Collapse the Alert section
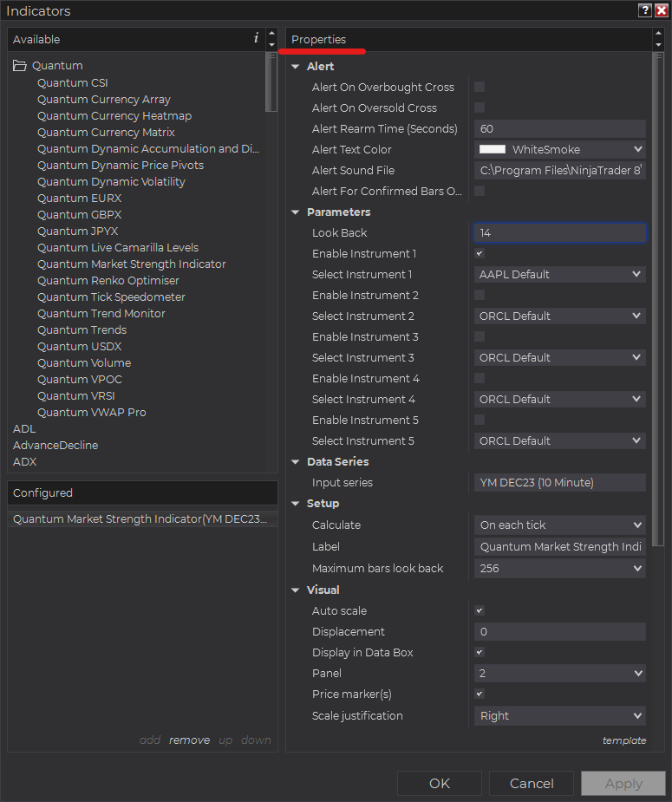The height and width of the screenshot is (802, 672). tap(295, 67)
